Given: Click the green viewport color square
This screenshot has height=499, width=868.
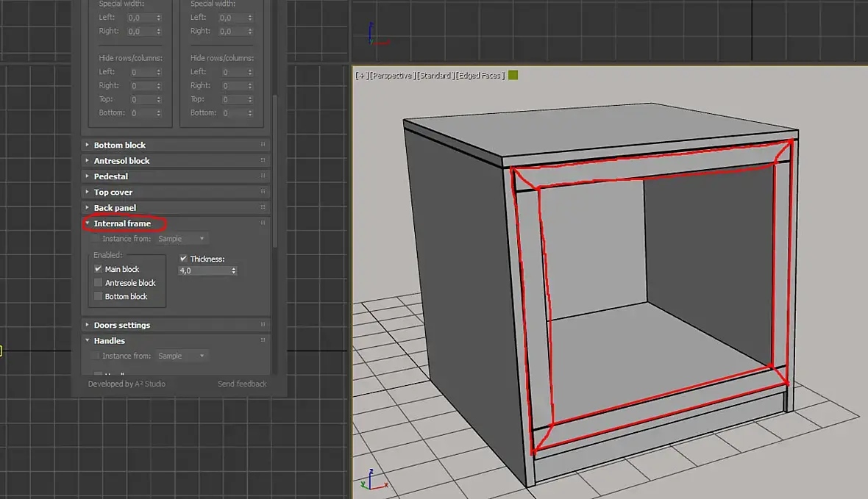Looking at the screenshot, I should (x=513, y=75).
